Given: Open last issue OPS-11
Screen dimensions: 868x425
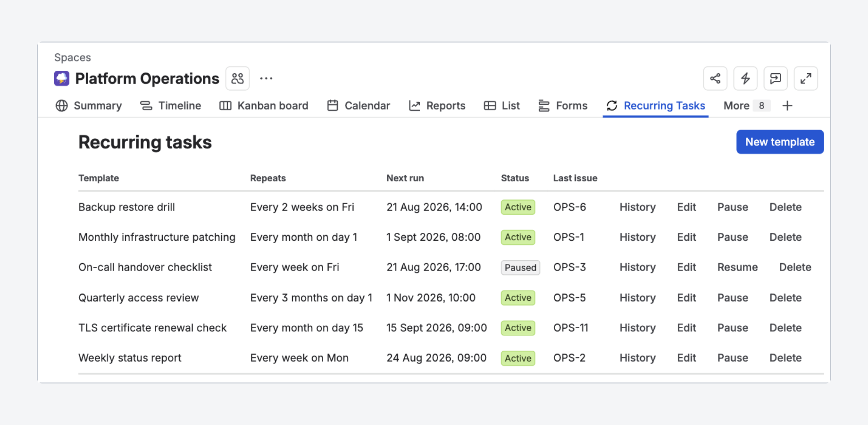Looking at the screenshot, I should (571, 328).
